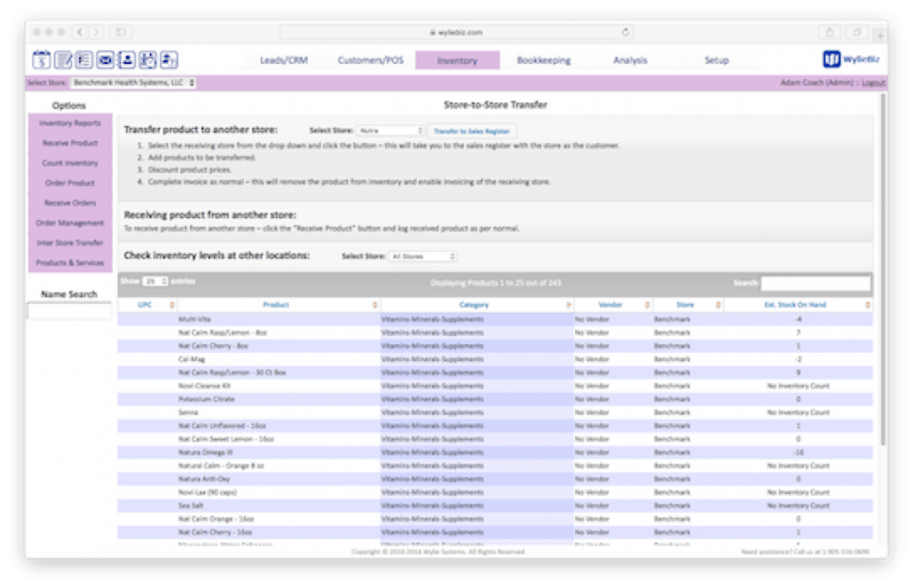913x588 pixels.
Task: Open the Nutra receiving store dropdown
Action: (x=391, y=130)
